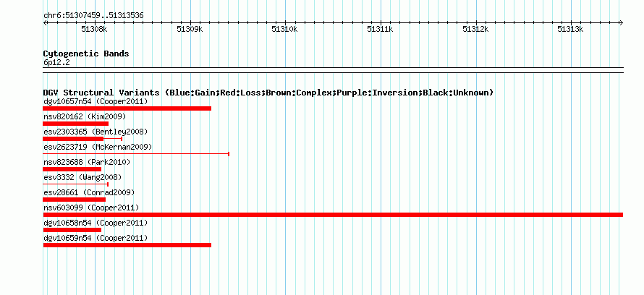Click the left arrowhead of the ruler
The width and height of the screenshot is (644, 295).
pyautogui.click(x=45, y=23)
